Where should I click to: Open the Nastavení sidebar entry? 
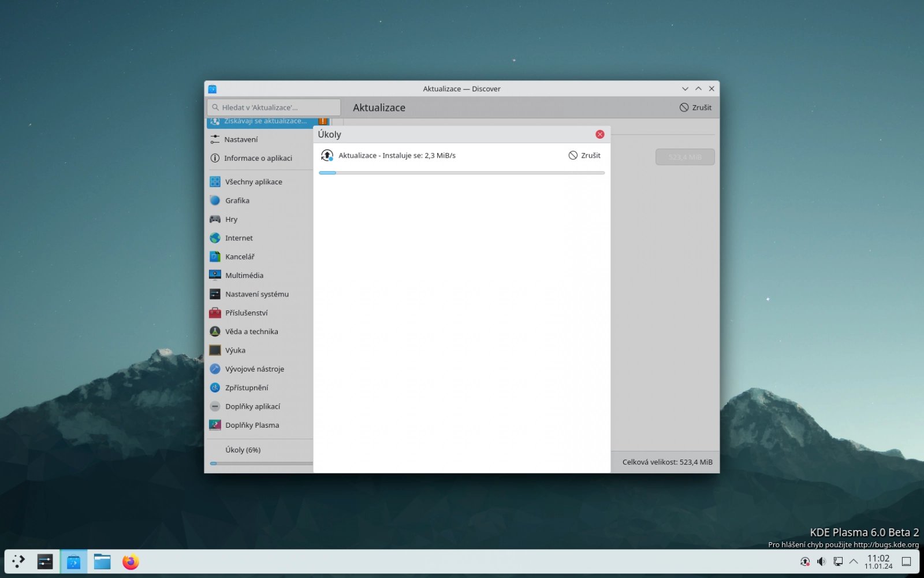point(260,139)
